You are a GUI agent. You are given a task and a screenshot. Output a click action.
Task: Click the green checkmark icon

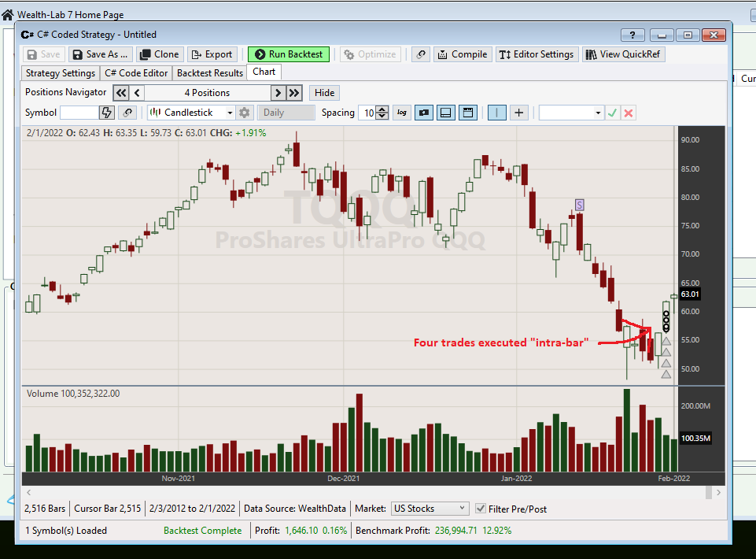coord(612,113)
